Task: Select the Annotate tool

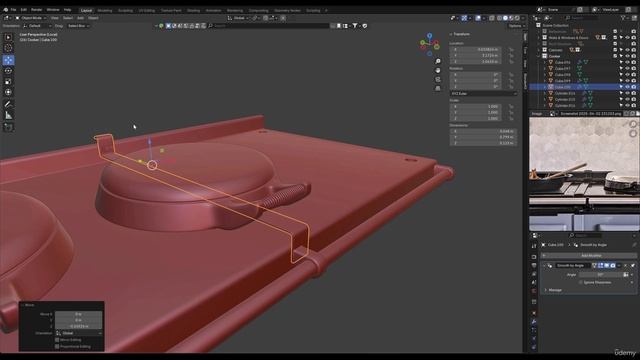Action: coord(8,104)
